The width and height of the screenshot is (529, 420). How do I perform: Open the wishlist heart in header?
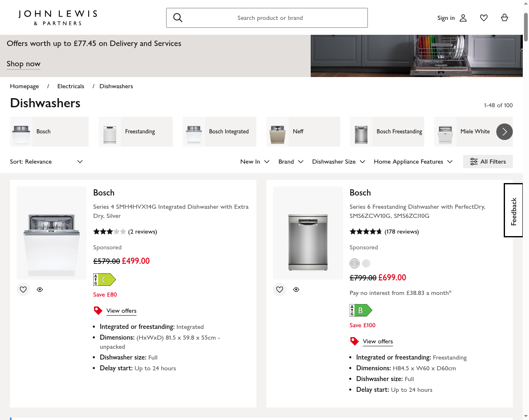pos(484,18)
